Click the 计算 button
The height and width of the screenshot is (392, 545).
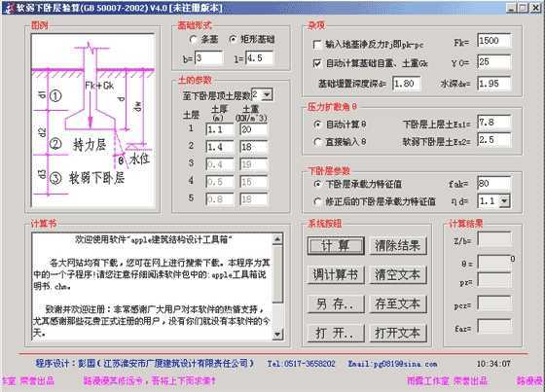[x=336, y=246]
